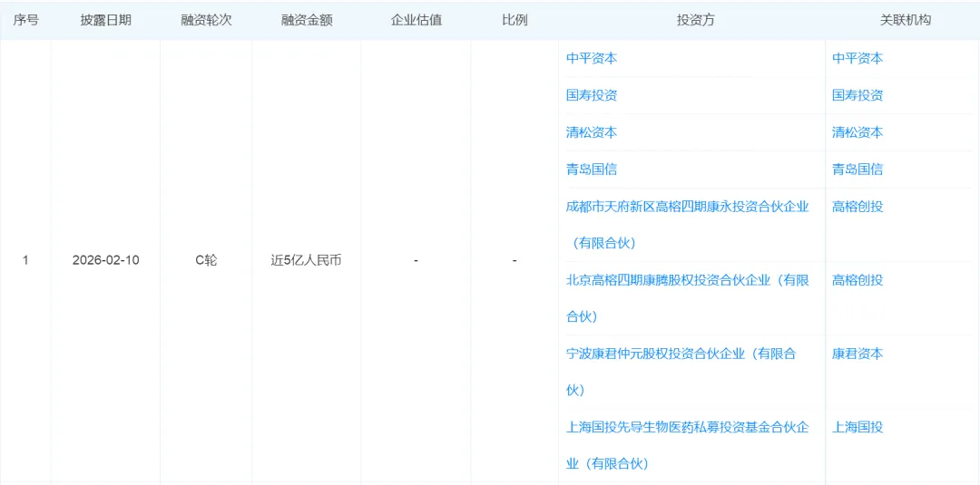Select the C轮 round cell
The width and height of the screenshot is (980, 485).
click(206, 261)
